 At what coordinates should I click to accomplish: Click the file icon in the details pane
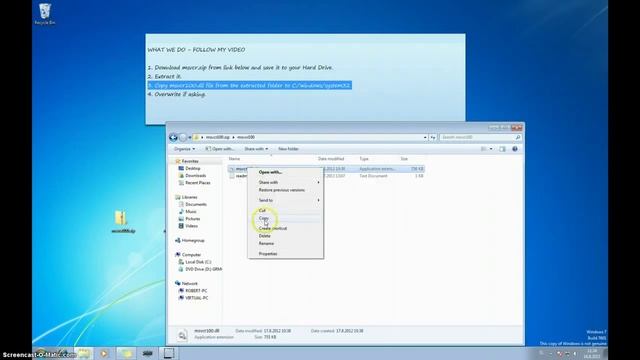(x=182, y=335)
